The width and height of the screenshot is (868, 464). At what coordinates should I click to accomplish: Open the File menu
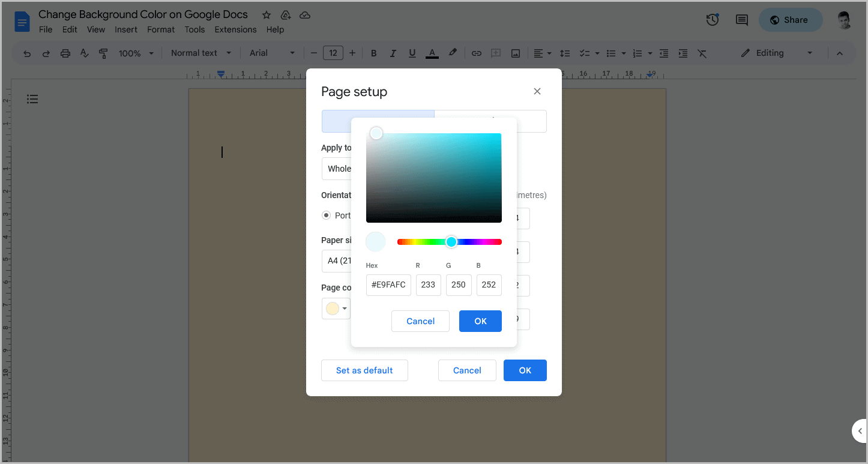point(46,29)
